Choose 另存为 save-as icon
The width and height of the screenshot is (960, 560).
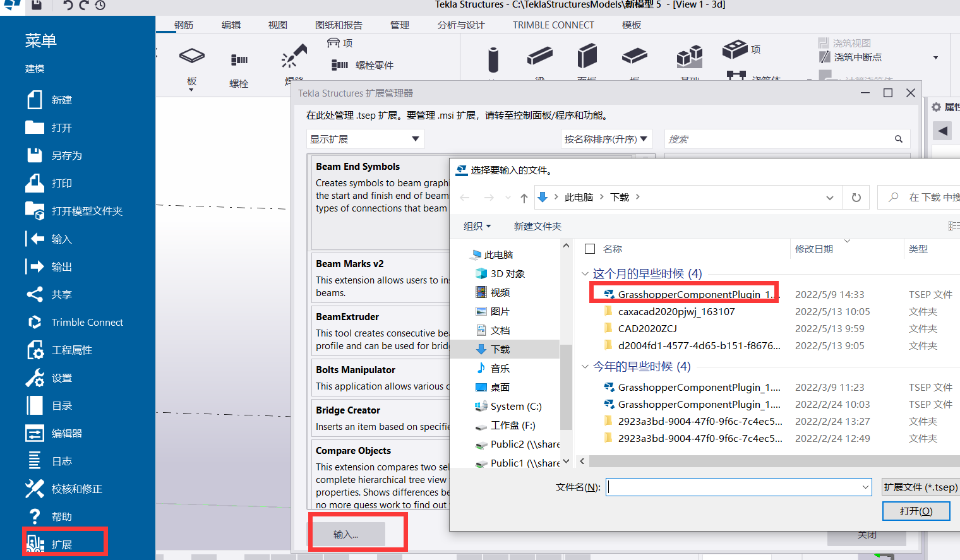[35, 155]
